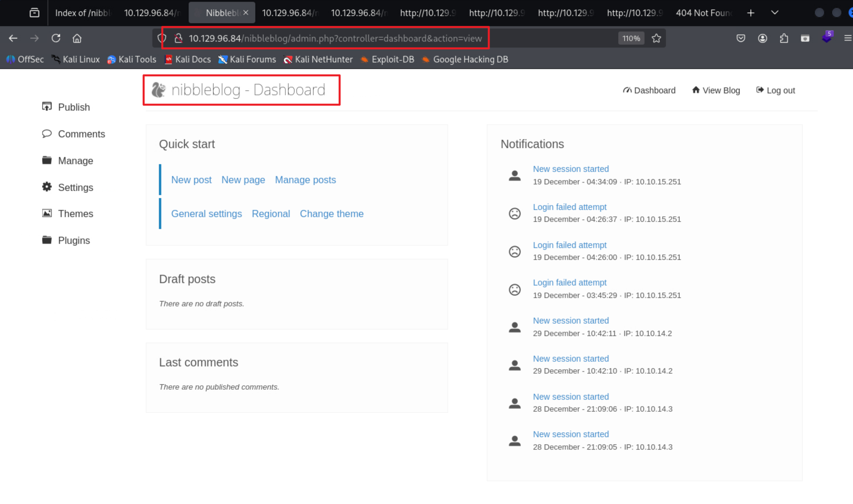Open Comments from the sidebar
Screen dimensions: 853x504
pos(81,134)
